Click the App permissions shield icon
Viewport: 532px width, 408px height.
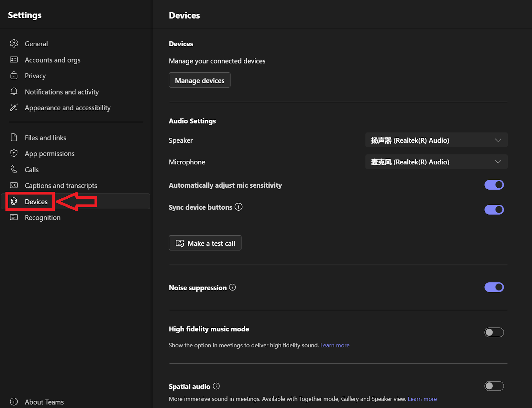click(14, 153)
